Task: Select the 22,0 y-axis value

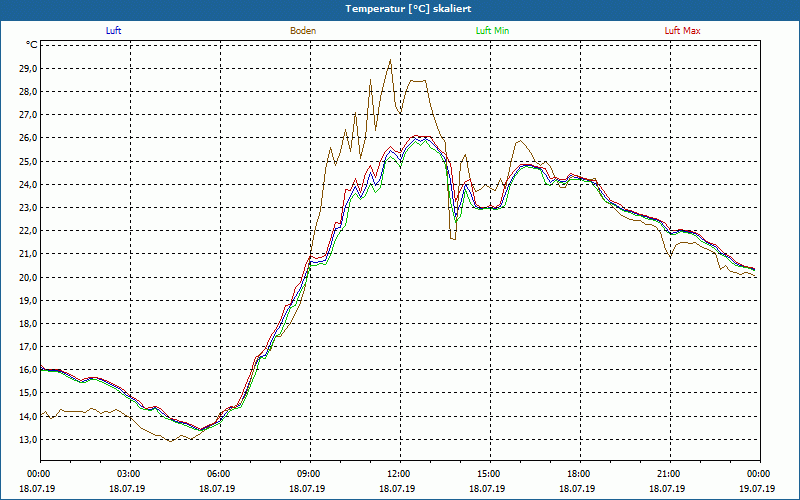Action: pos(28,231)
